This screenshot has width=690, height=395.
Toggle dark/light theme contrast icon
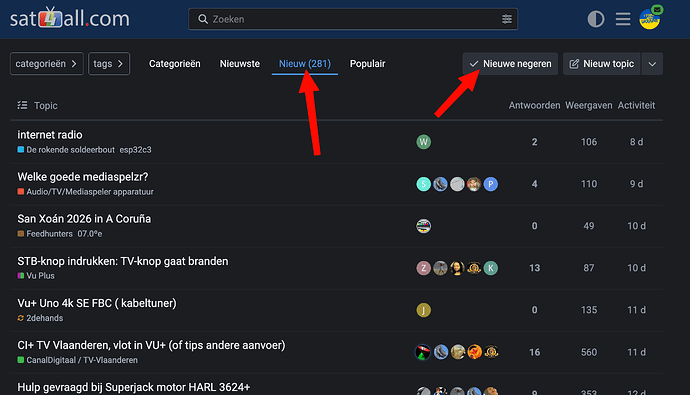[x=596, y=19]
